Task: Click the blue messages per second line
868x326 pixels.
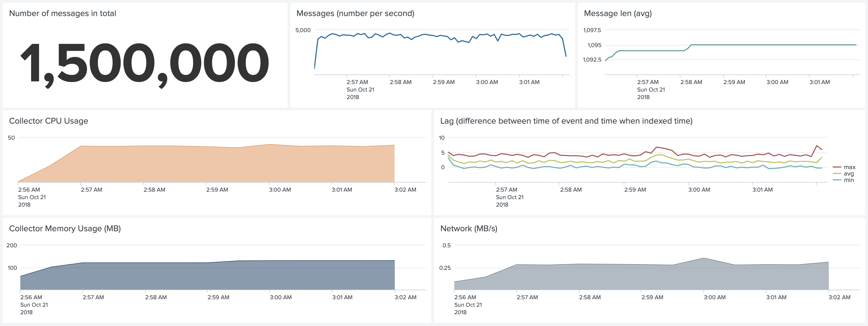Action: tap(438, 35)
